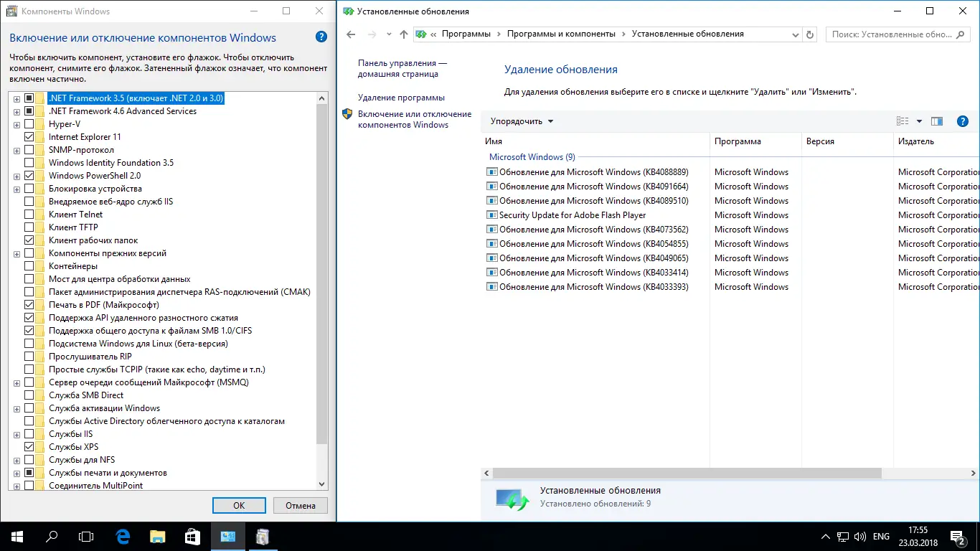Uncheck the XPS Services (Службы XPS) checkbox

29,447
